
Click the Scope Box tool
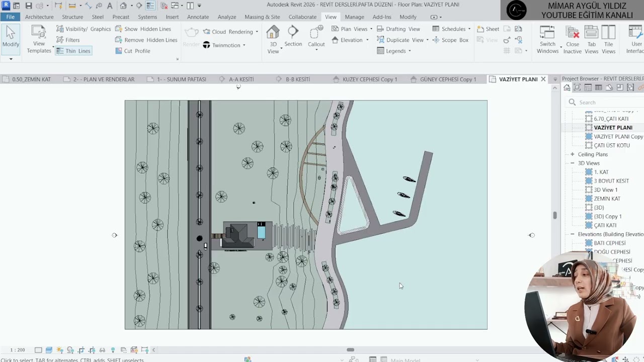pos(450,40)
